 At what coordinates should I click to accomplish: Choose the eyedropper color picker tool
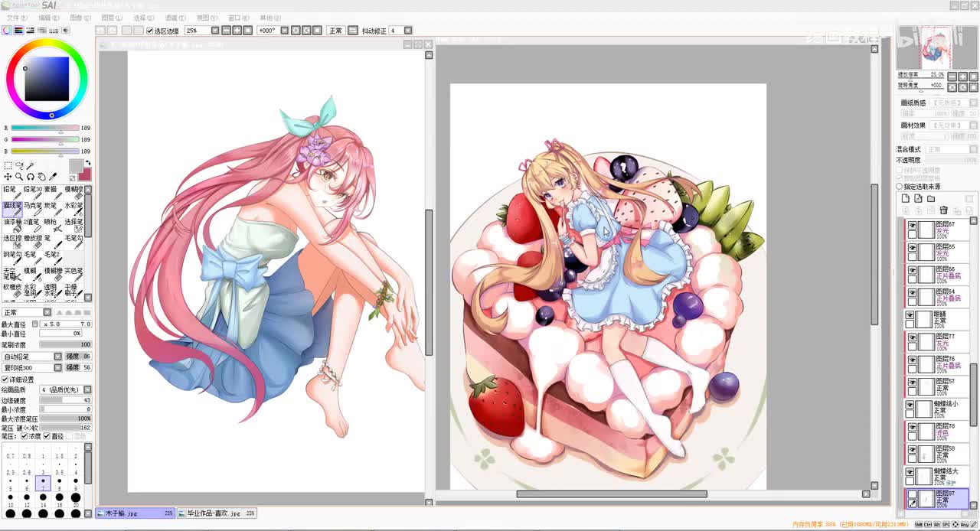click(x=53, y=177)
